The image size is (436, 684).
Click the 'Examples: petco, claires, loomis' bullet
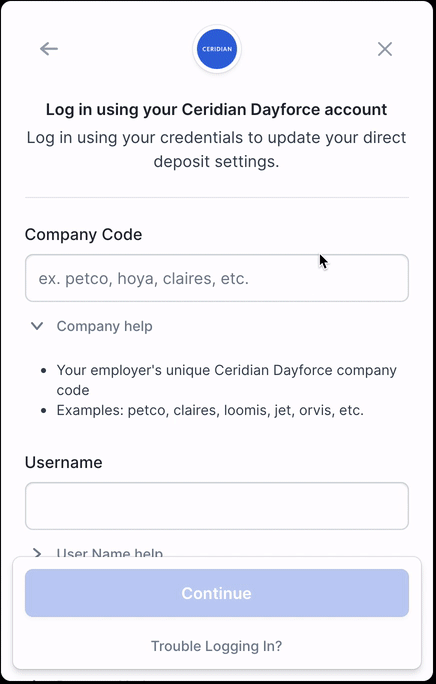pos(210,410)
